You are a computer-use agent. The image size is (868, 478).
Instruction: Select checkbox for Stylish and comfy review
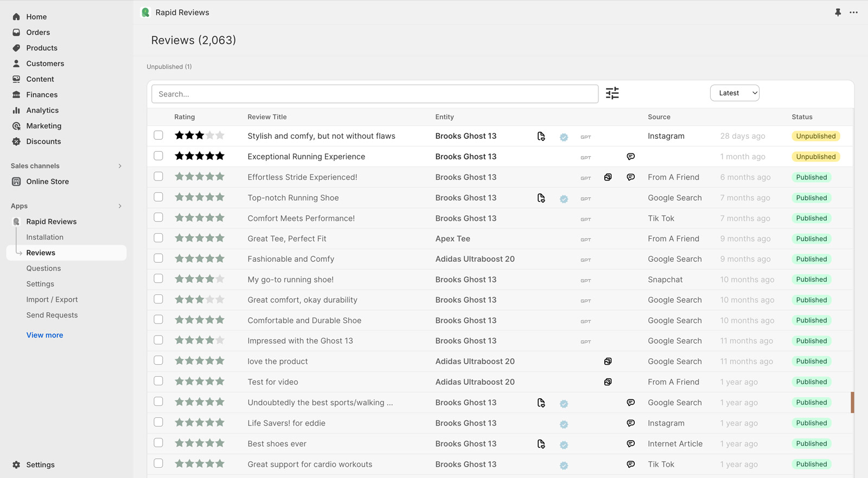click(158, 135)
